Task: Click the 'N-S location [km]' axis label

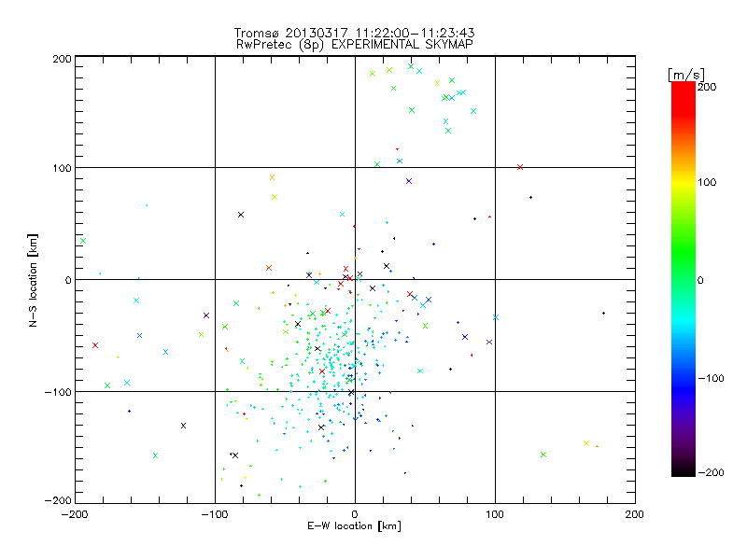Action: pyautogui.click(x=33, y=281)
